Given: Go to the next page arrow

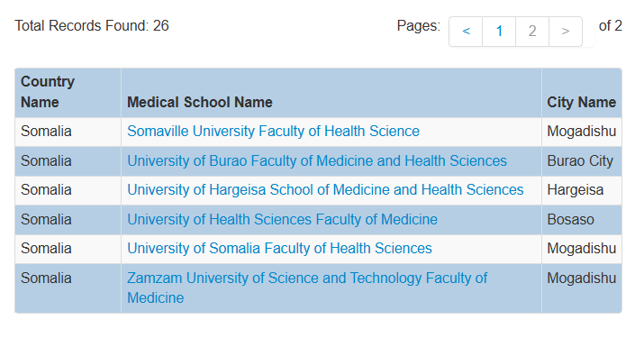Looking at the screenshot, I should tap(566, 32).
